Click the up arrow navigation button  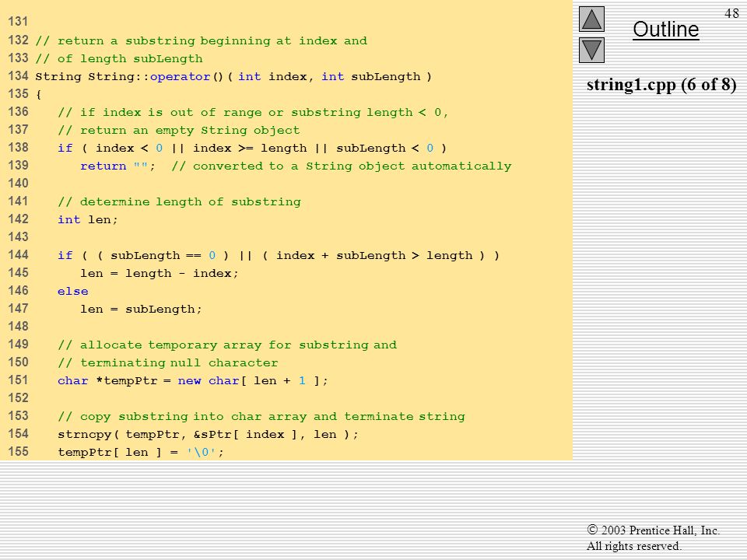click(591, 19)
